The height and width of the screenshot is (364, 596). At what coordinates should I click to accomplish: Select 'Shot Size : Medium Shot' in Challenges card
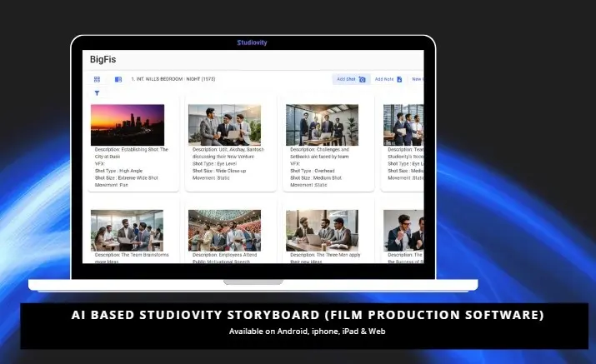pyautogui.click(x=316, y=177)
